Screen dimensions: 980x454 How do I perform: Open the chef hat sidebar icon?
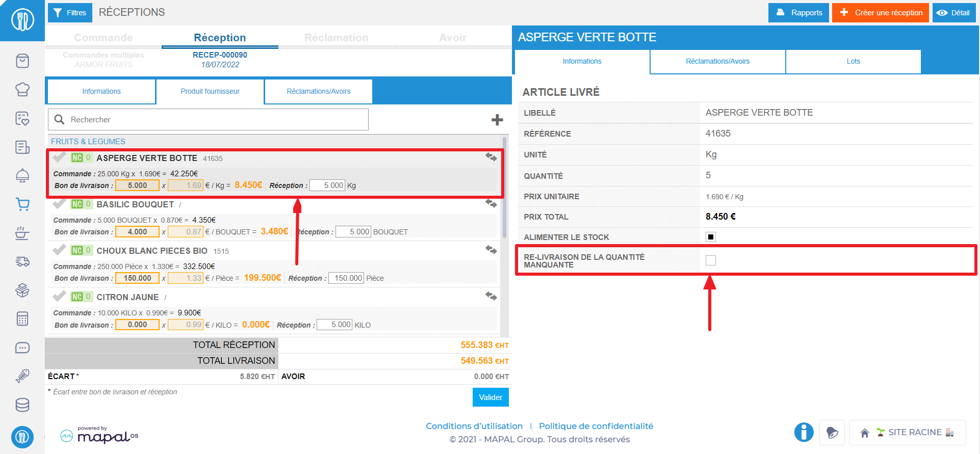pyautogui.click(x=22, y=89)
